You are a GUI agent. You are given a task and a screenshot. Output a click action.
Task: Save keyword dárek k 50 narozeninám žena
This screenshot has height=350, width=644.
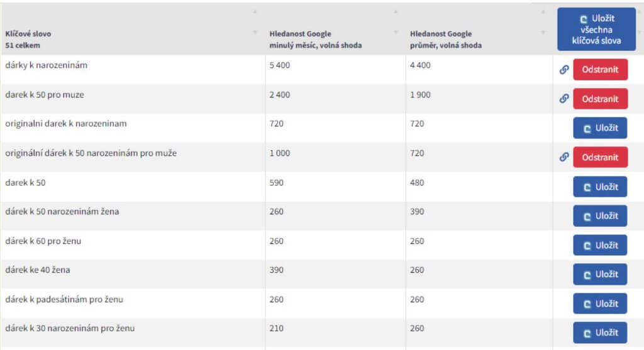pos(600,216)
